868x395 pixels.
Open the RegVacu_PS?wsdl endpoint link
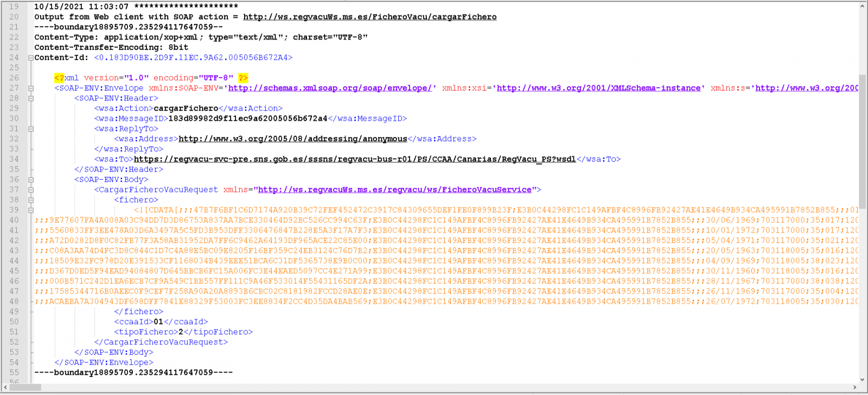pyautogui.click(x=354, y=159)
